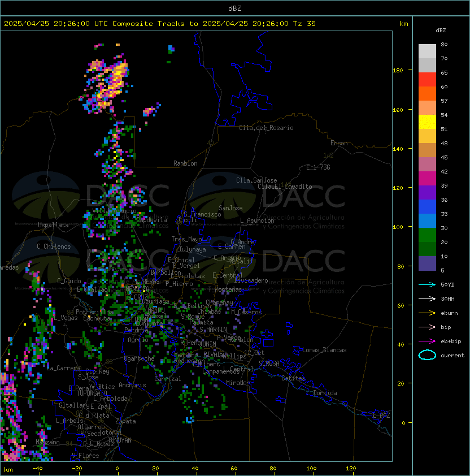
Task: Click the 'C_Chilenos' map label
Action: [x=54, y=246]
